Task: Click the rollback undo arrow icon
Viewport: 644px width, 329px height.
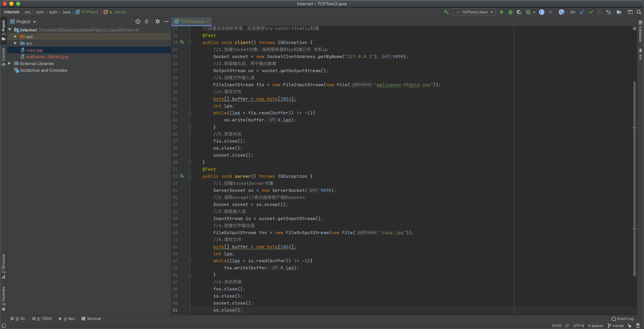Action: coord(608,12)
